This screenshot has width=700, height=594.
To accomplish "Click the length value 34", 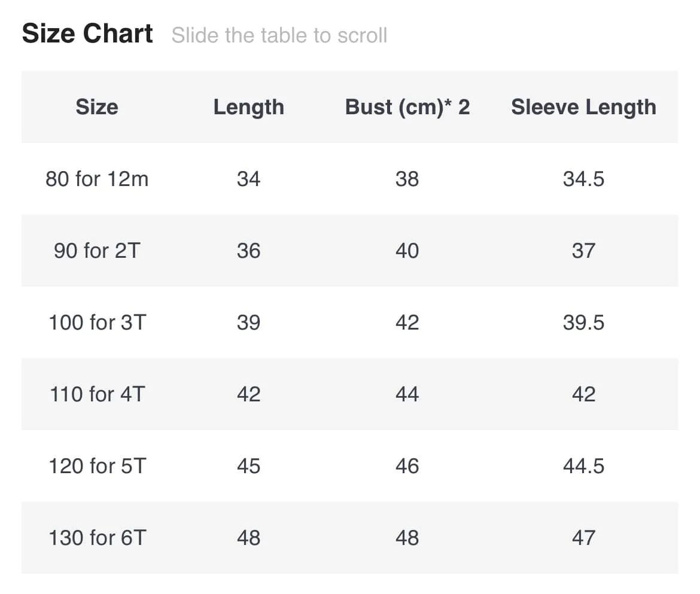I will (x=249, y=179).
